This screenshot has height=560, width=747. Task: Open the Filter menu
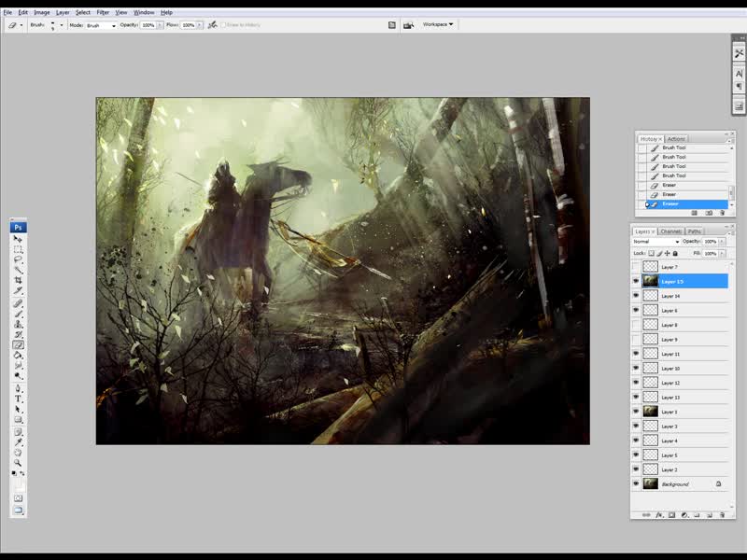(103, 12)
